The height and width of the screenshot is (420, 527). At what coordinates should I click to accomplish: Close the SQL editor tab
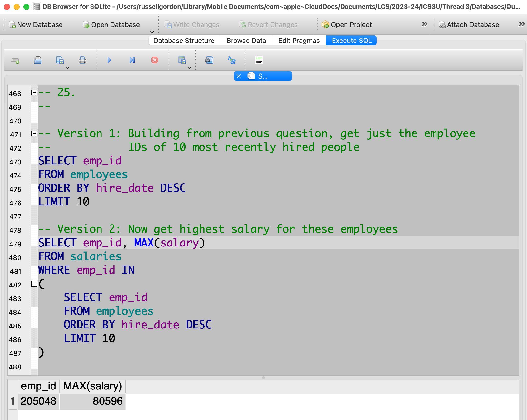[x=239, y=76]
